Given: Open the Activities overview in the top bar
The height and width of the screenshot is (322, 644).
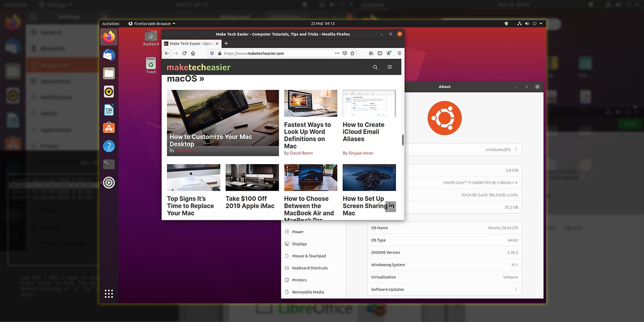Looking at the screenshot, I should [111, 23].
